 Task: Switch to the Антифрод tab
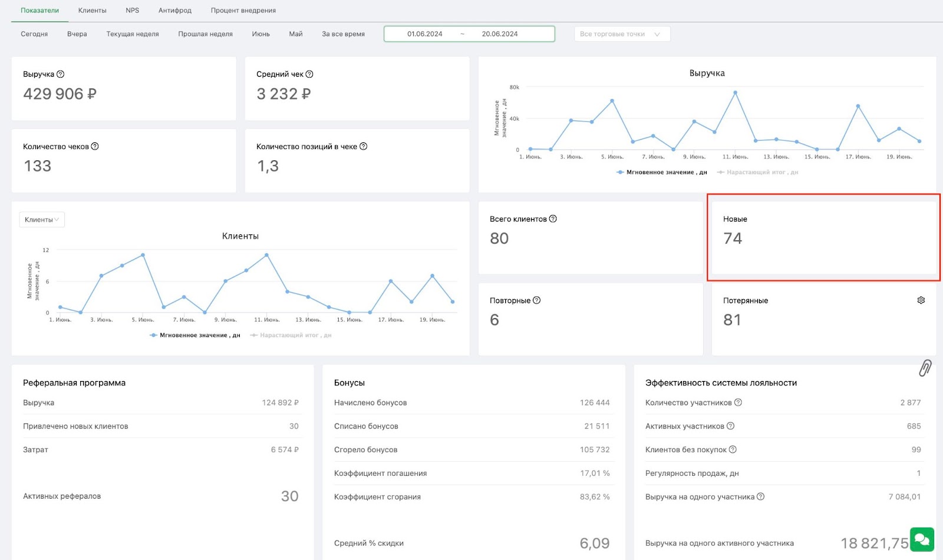point(175,11)
